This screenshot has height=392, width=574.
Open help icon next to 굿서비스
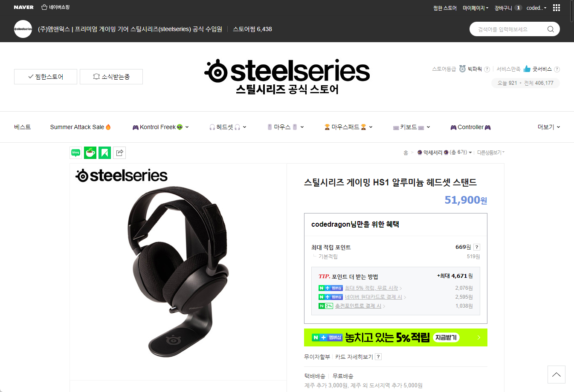click(x=557, y=69)
